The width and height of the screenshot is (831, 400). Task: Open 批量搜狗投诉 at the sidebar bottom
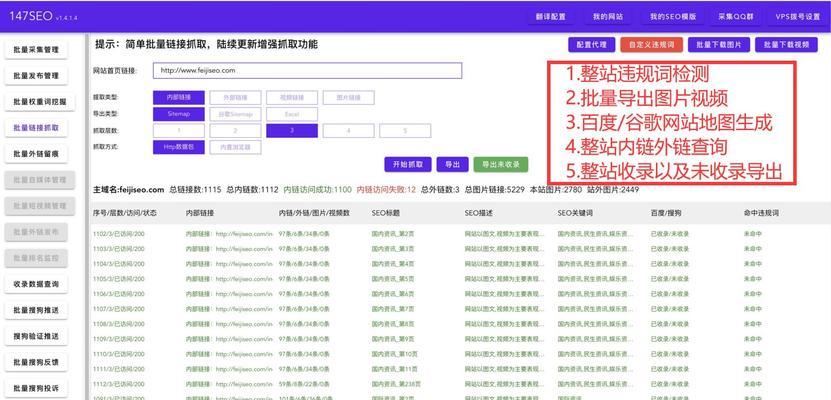(36, 388)
